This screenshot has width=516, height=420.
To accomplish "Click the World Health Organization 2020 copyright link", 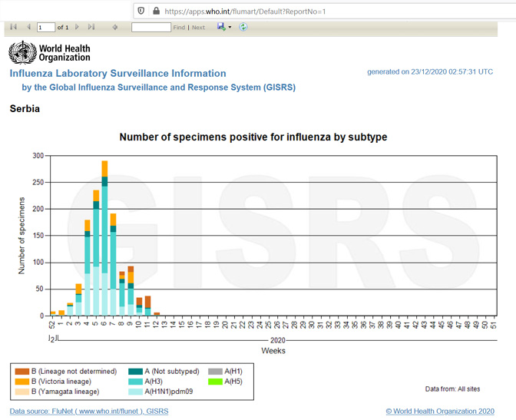I will (x=439, y=412).
